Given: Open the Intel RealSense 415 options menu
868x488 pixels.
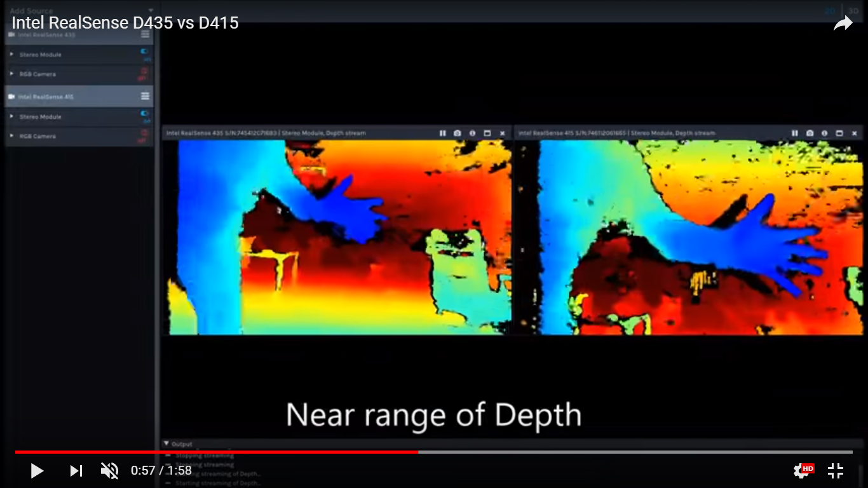Looking at the screenshot, I should coord(145,96).
